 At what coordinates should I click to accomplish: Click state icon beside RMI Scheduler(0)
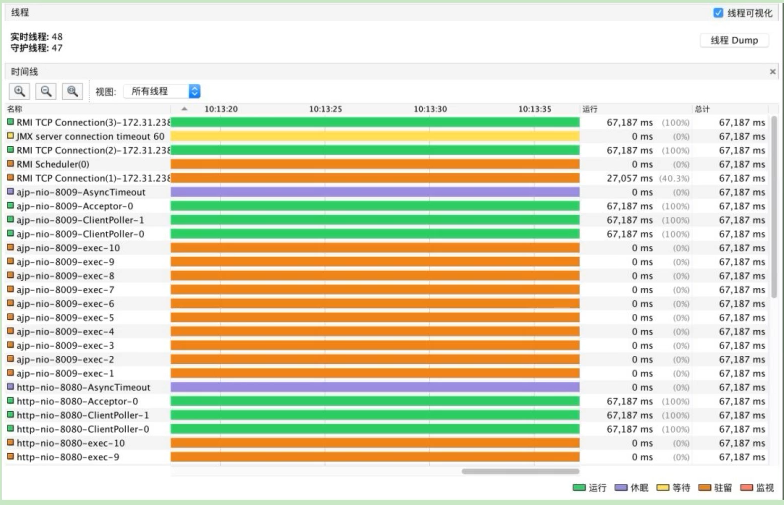coord(10,164)
